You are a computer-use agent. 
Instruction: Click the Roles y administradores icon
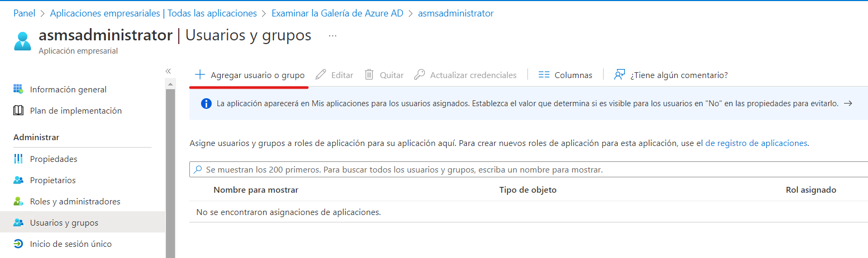(18, 201)
